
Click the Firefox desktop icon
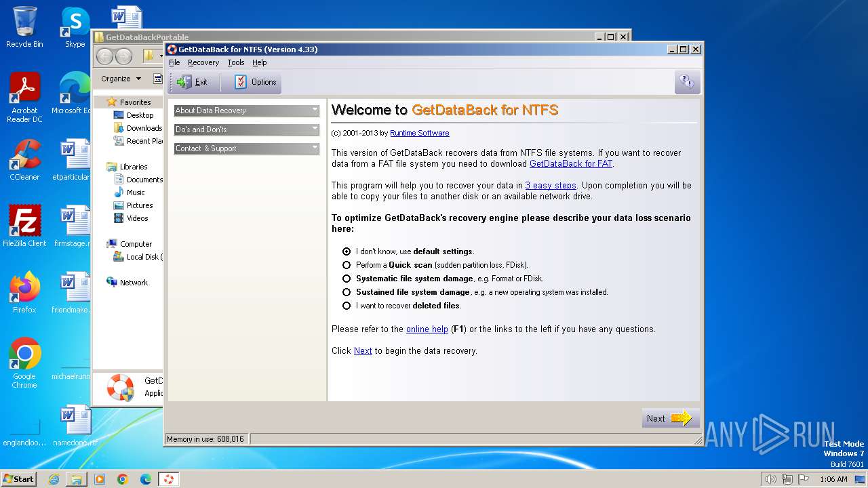[x=24, y=293]
